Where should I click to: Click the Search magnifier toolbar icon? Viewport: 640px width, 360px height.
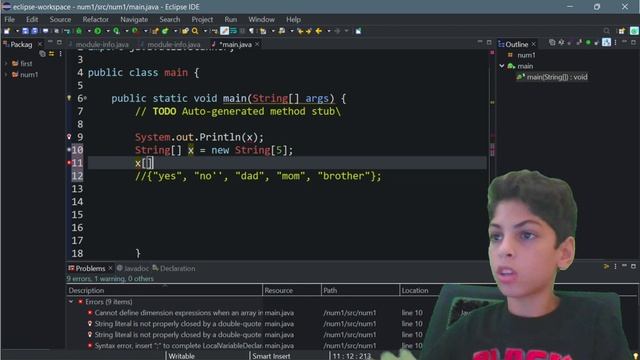[x=195, y=31]
